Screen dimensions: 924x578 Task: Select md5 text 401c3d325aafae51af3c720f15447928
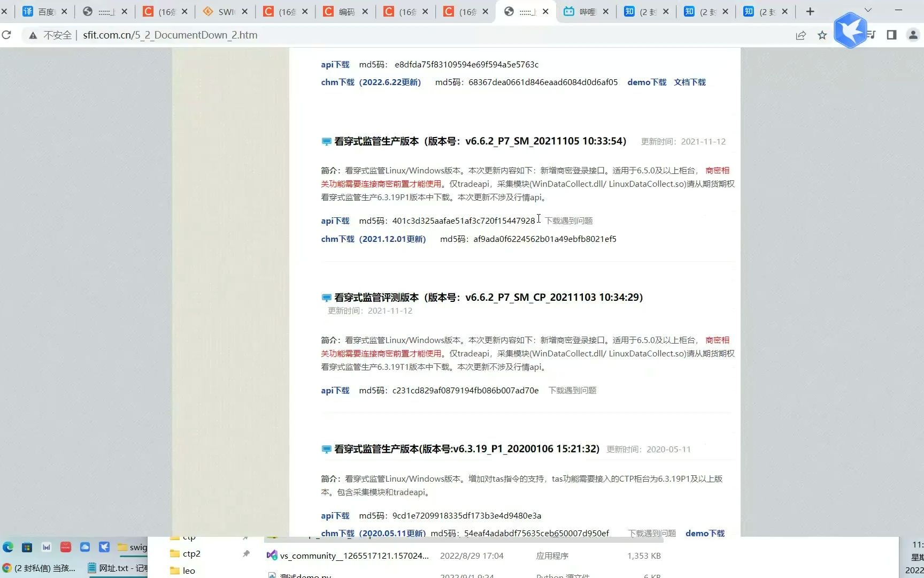464,221
